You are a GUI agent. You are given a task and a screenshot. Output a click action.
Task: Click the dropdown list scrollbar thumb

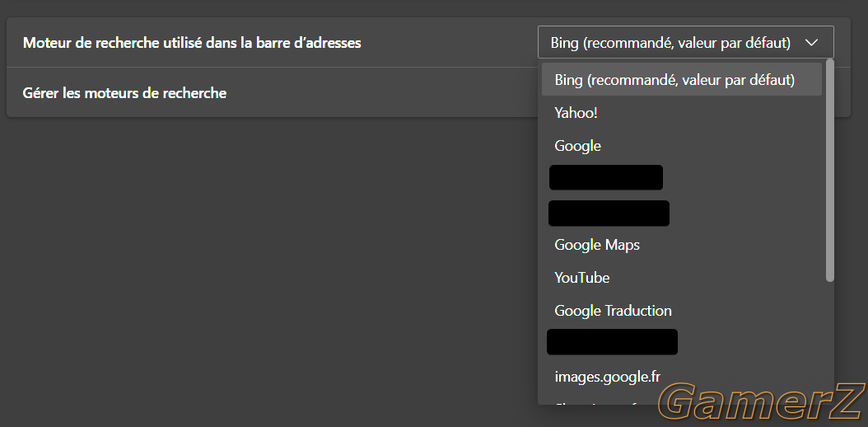829,171
